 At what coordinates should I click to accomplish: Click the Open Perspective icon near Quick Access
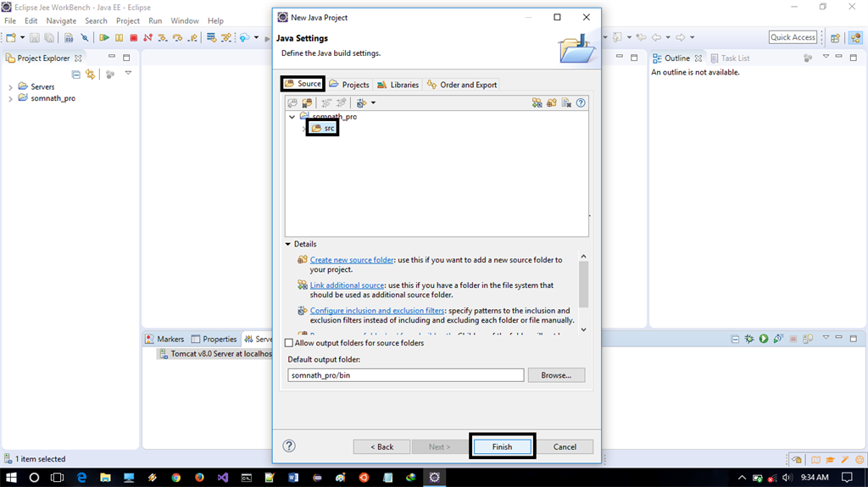(x=835, y=37)
